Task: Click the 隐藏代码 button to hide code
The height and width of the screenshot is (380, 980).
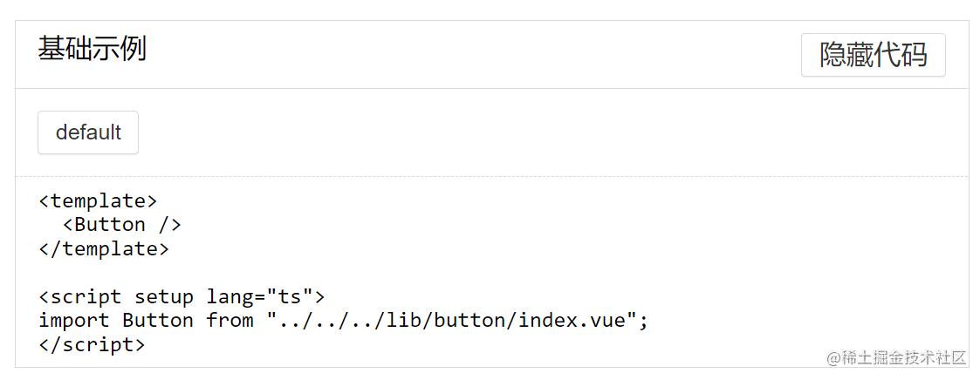Action: [x=873, y=55]
